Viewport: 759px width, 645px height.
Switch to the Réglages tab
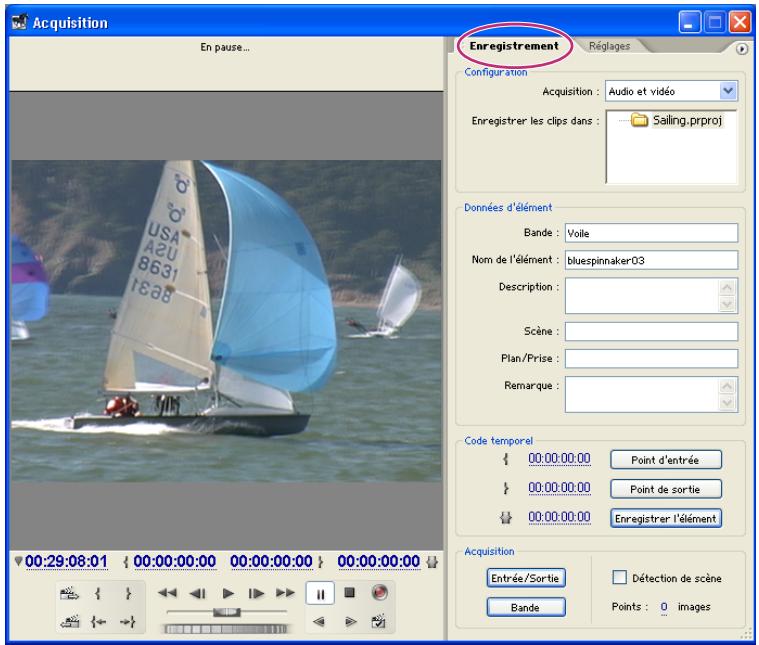point(609,46)
